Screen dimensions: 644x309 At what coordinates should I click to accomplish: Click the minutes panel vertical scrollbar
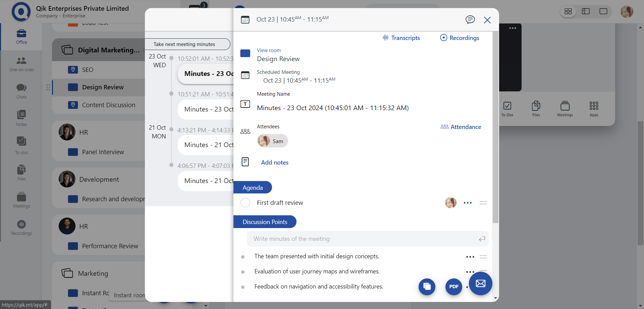point(495,128)
